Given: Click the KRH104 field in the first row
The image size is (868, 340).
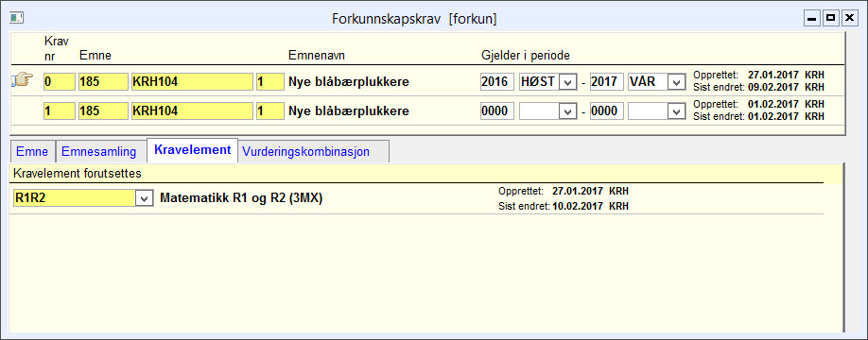Looking at the screenshot, I should click(x=192, y=82).
